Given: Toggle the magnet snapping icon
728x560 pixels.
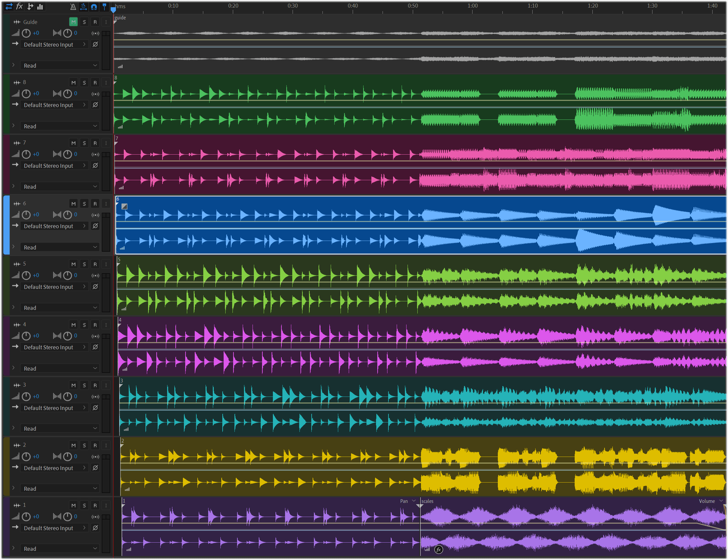Looking at the screenshot, I should point(94,6).
